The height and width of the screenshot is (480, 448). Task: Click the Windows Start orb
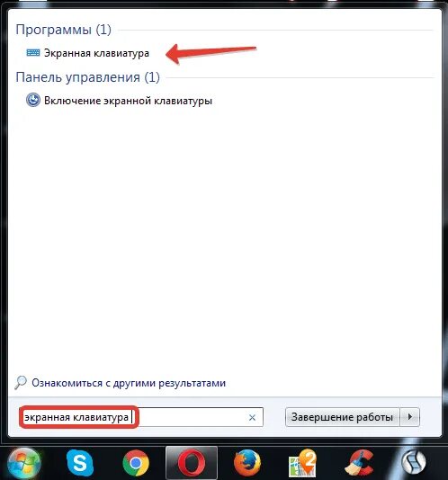coord(24,464)
